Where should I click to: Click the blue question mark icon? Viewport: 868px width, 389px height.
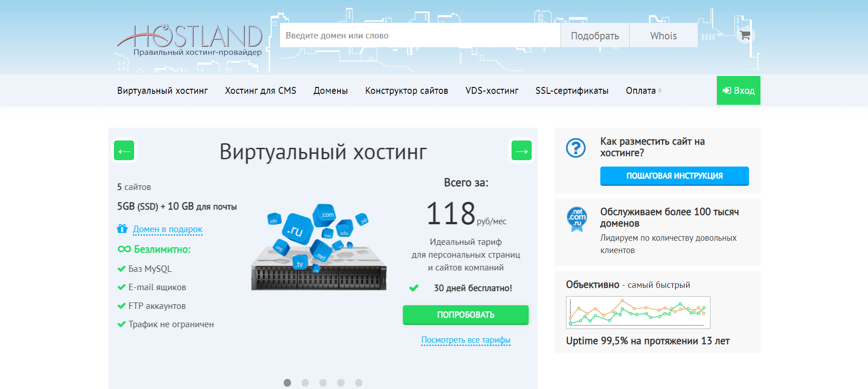(x=576, y=148)
